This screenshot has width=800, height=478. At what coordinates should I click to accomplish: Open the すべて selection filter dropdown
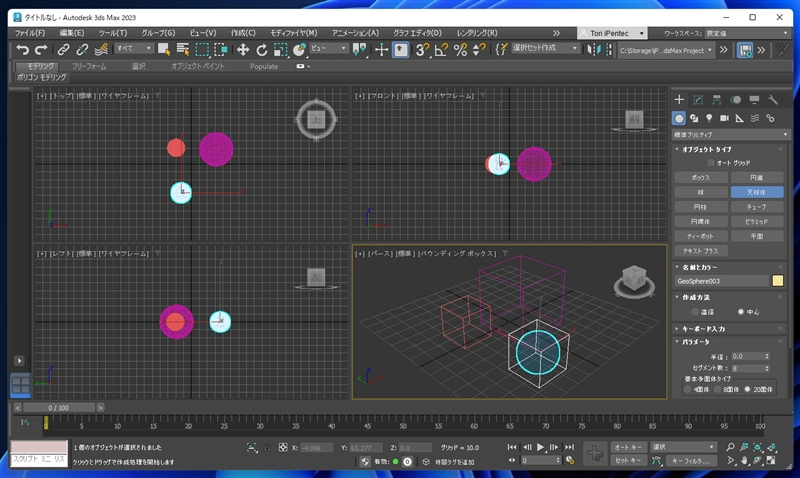click(134, 48)
